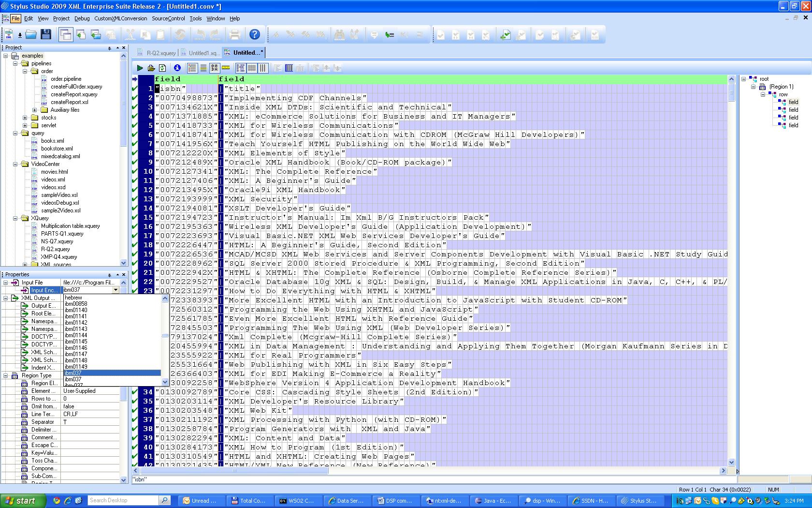The image size is (812, 508).
Task: Click the green checkmark with plus icon
Action: pos(506,35)
